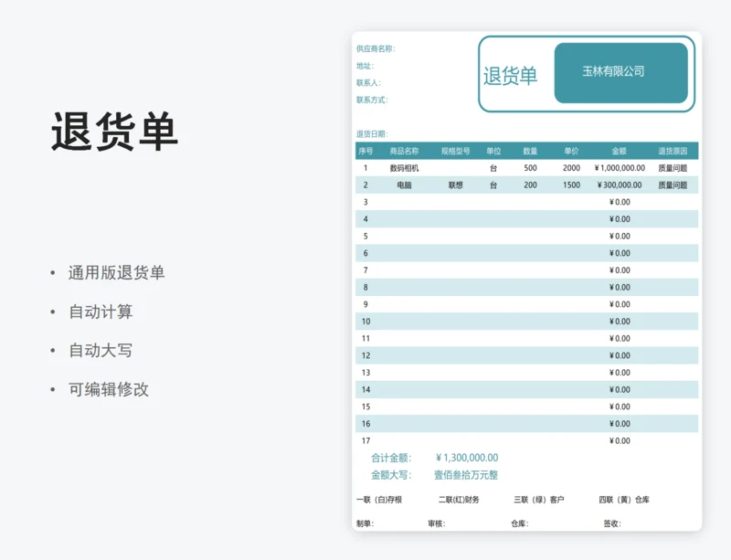Image resolution: width=731 pixels, height=560 pixels.
Task: Click the 数码相机 cell in row 1
Action: (x=404, y=168)
